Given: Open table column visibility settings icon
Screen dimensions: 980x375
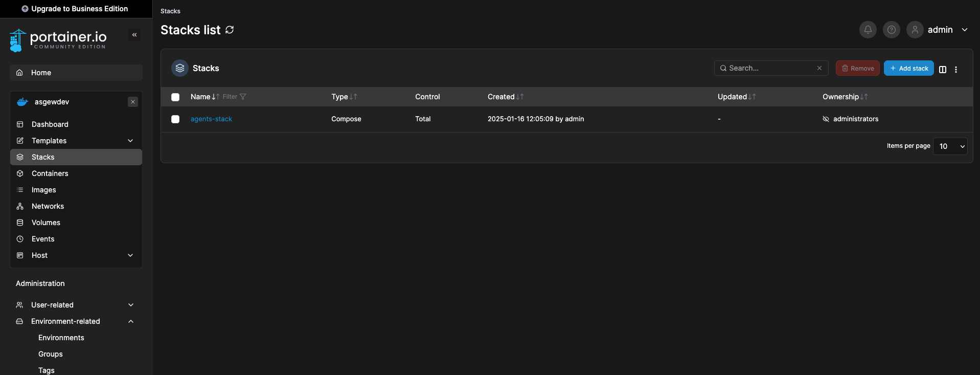Looking at the screenshot, I should [x=943, y=69].
